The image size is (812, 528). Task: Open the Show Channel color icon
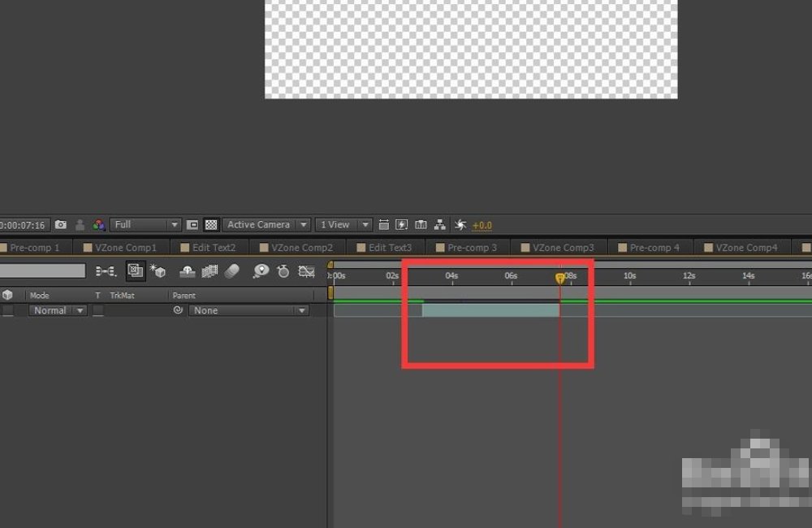(98, 225)
